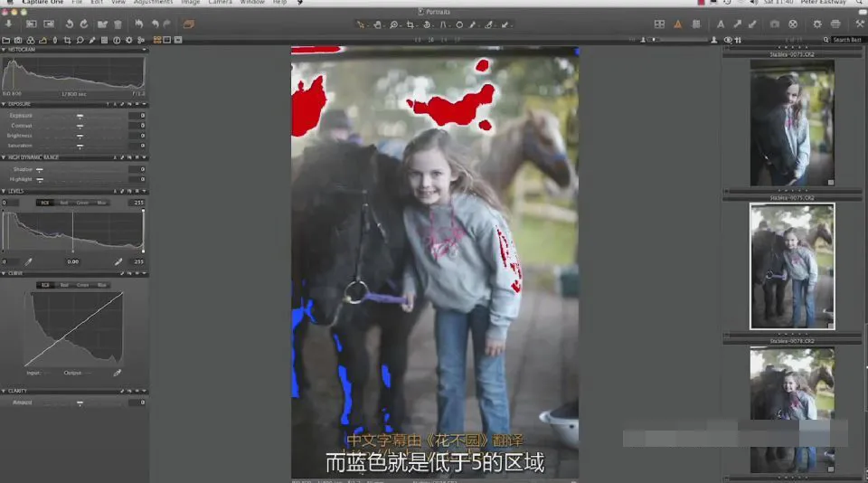
Task: Click the trash delete icon
Action: pos(118,24)
